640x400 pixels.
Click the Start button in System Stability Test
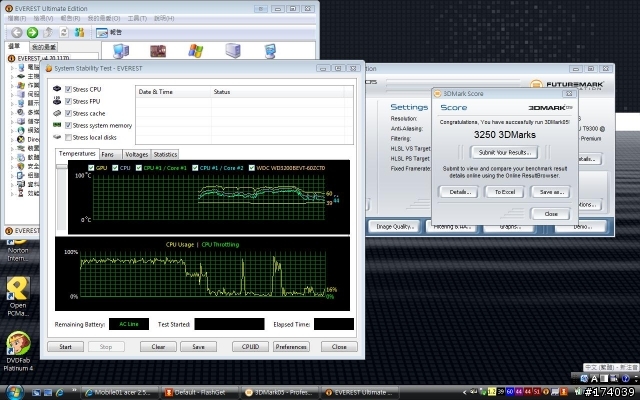pyautogui.click(x=65, y=347)
